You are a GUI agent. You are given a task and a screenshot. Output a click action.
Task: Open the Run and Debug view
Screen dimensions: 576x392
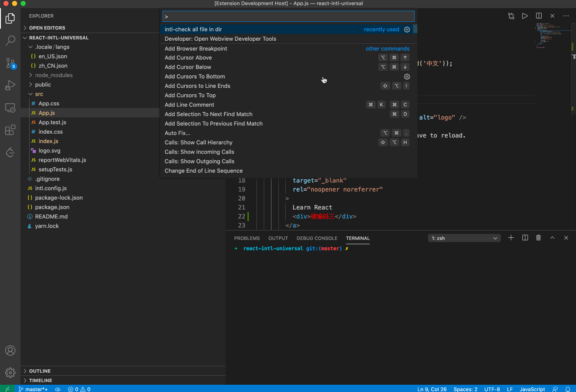[x=10, y=85]
